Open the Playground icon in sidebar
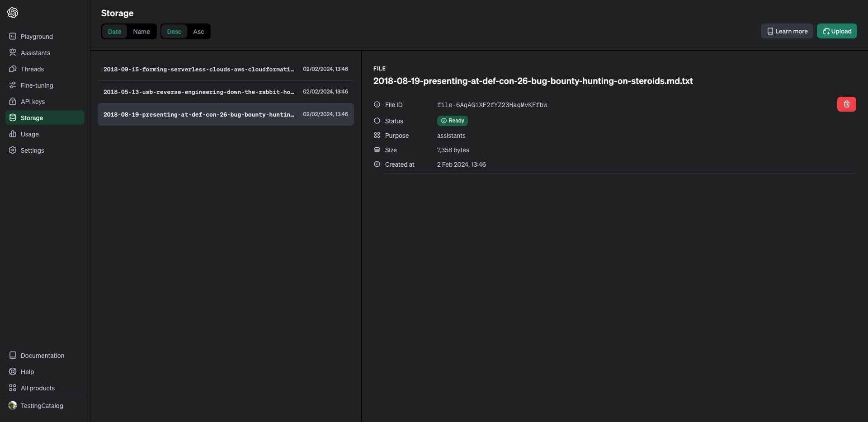Viewport: 868px width, 422px height. 13,36
